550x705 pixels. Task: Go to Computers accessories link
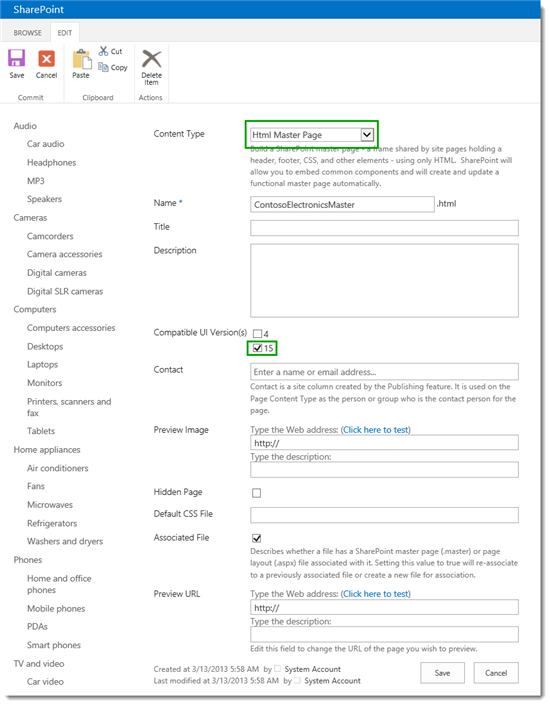click(x=71, y=328)
